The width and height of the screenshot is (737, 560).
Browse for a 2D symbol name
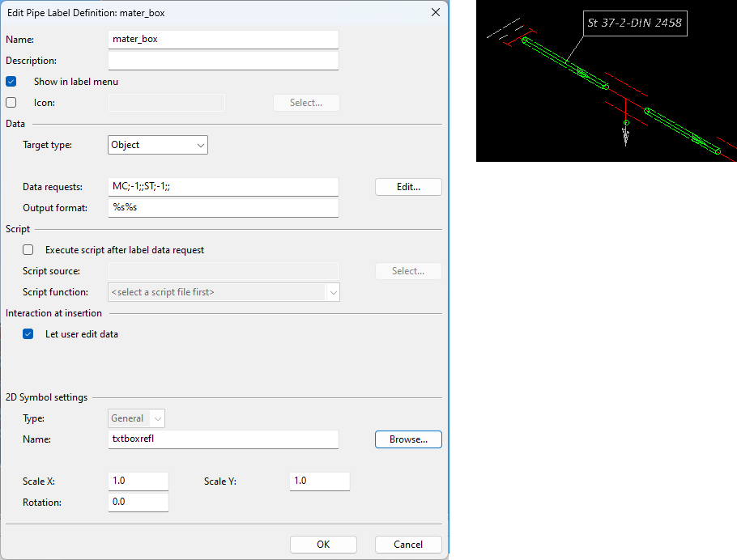408,439
